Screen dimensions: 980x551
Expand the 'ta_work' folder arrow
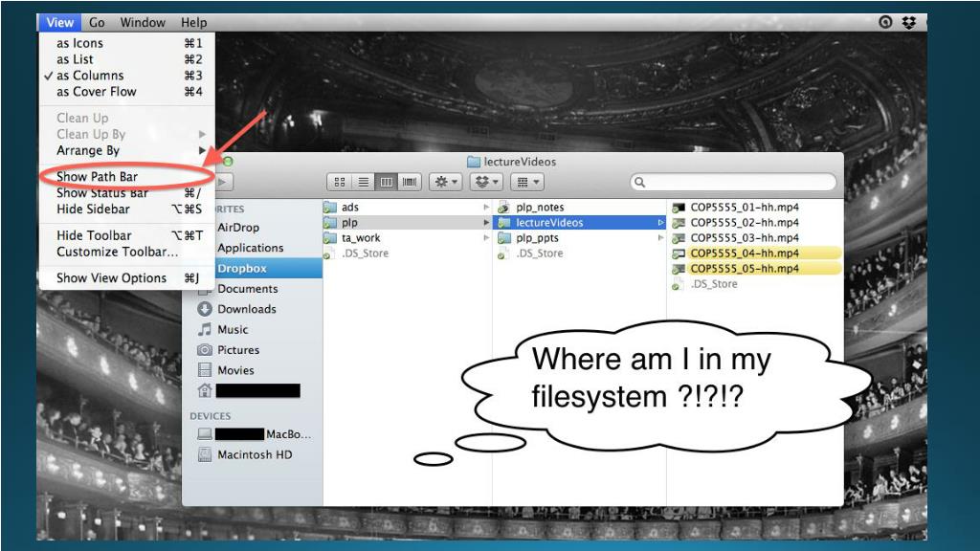[486, 238]
